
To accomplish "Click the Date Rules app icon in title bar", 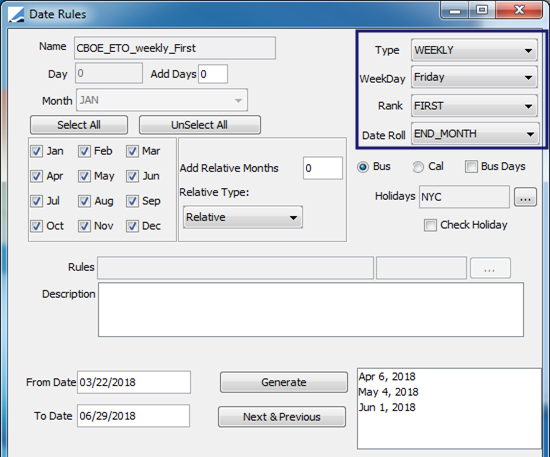I will tap(16, 14).
